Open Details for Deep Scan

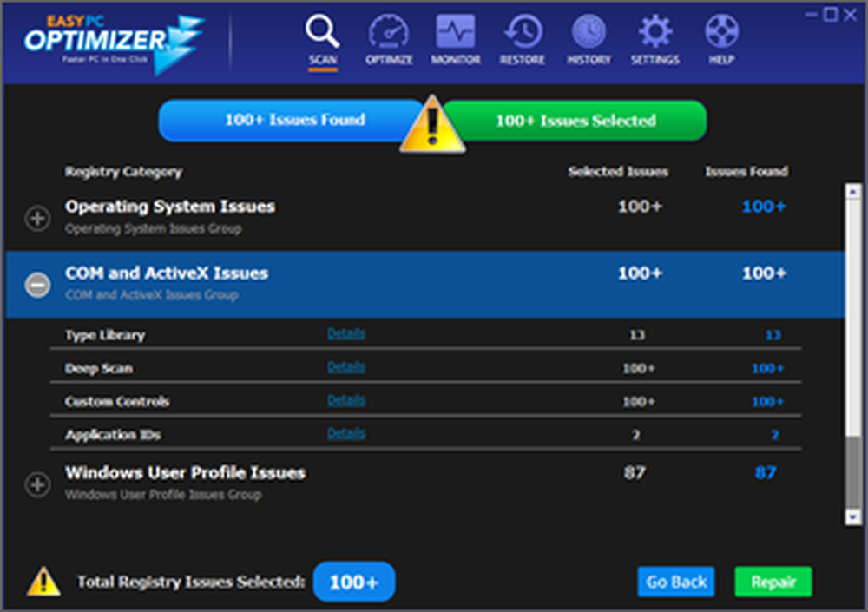346,366
